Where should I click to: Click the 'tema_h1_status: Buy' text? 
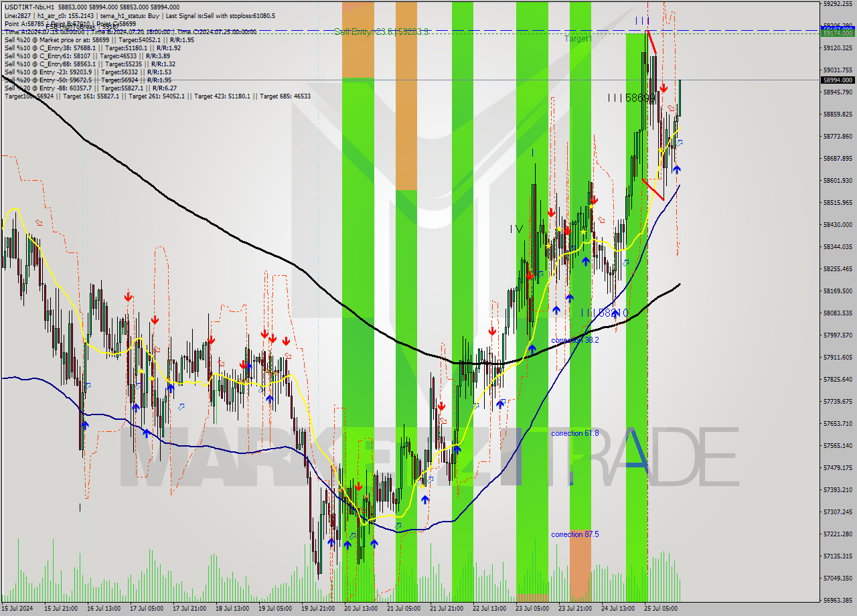pos(129,15)
